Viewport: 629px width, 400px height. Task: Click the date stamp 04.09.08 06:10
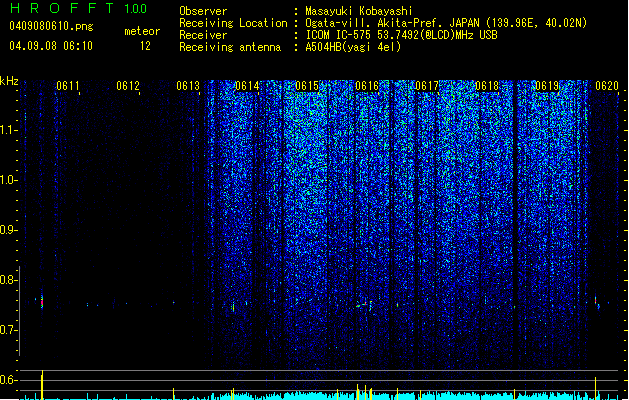click(51, 46)
